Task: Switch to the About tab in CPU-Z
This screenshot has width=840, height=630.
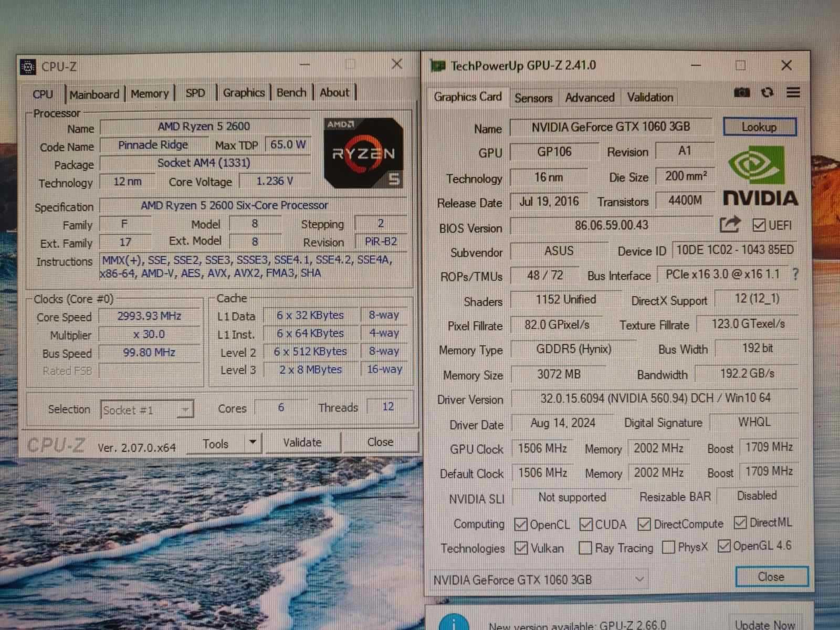Action: tap(334, 92)
